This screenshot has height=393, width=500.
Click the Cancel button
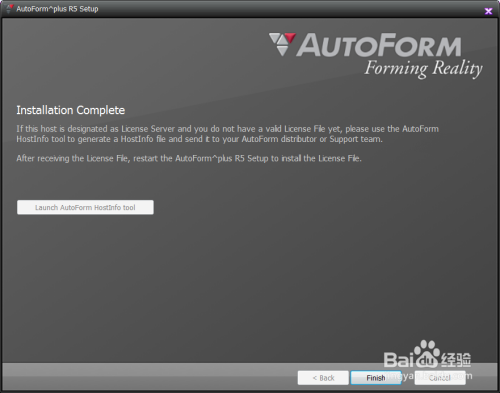click(x=440, y=378)
